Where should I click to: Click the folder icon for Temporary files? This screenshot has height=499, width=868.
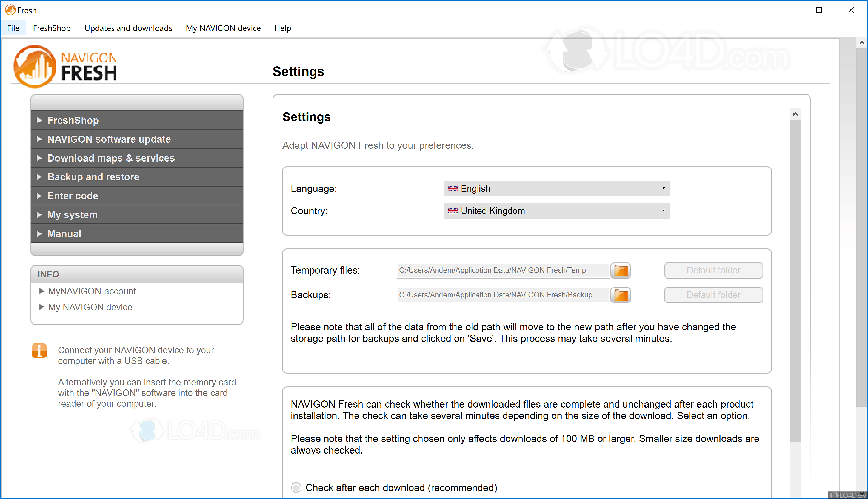(x=621, y=270)
